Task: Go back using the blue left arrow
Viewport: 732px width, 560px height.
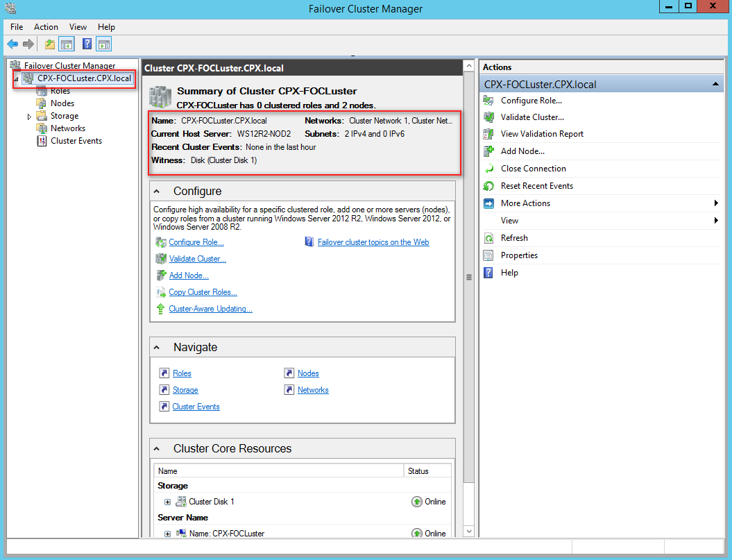Action: (x=12, y=44)
